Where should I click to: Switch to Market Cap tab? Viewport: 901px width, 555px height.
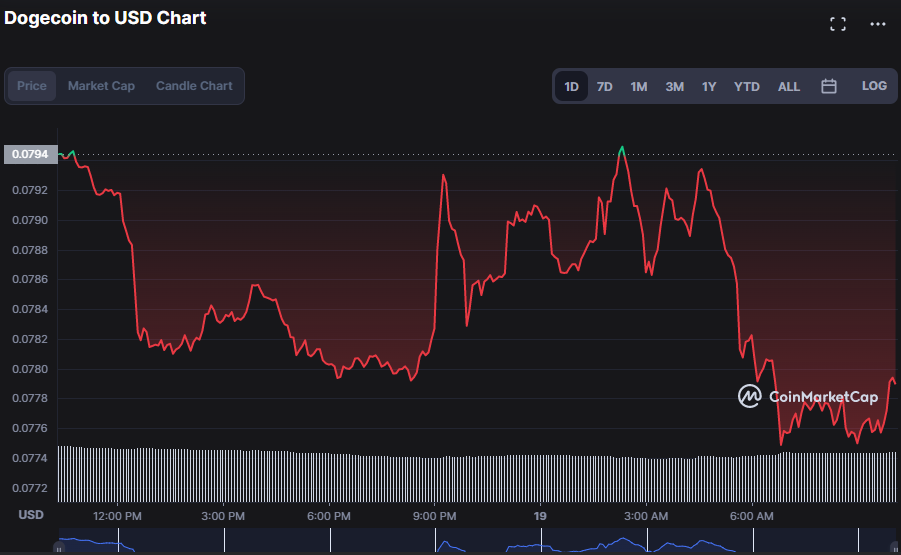click(x=101, y=86)
